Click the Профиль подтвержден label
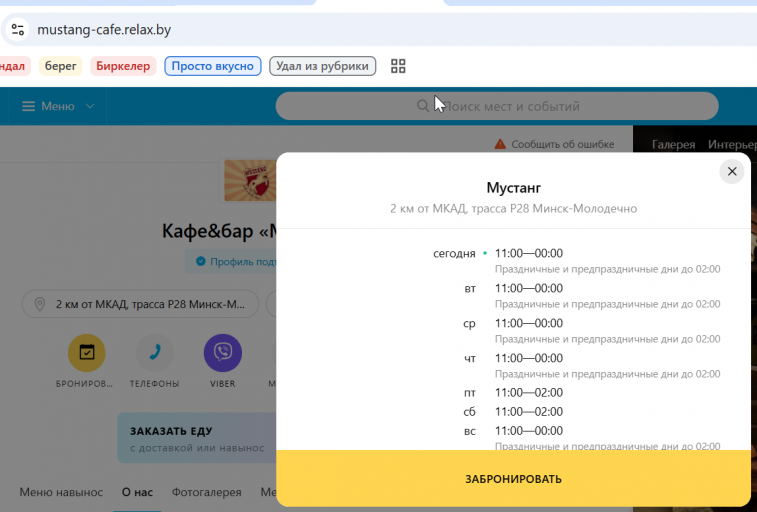Image resolution: width=757 pixels, height=512 pixels. tap(243, 262)
